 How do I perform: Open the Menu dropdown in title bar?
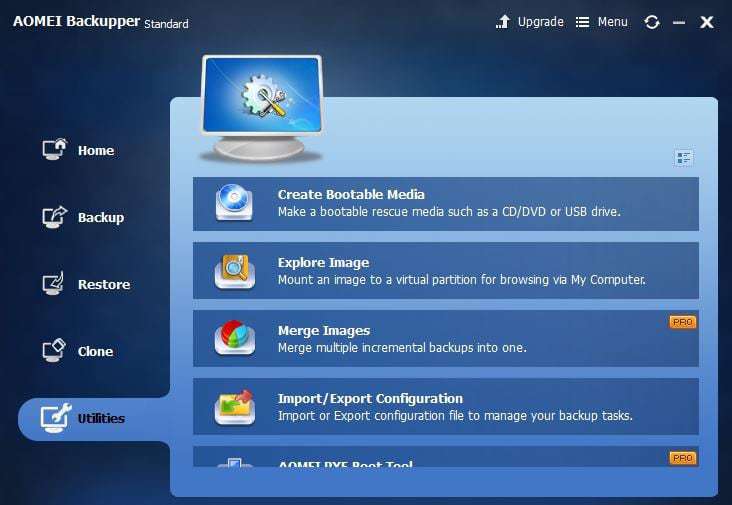(x=602, y=22)
